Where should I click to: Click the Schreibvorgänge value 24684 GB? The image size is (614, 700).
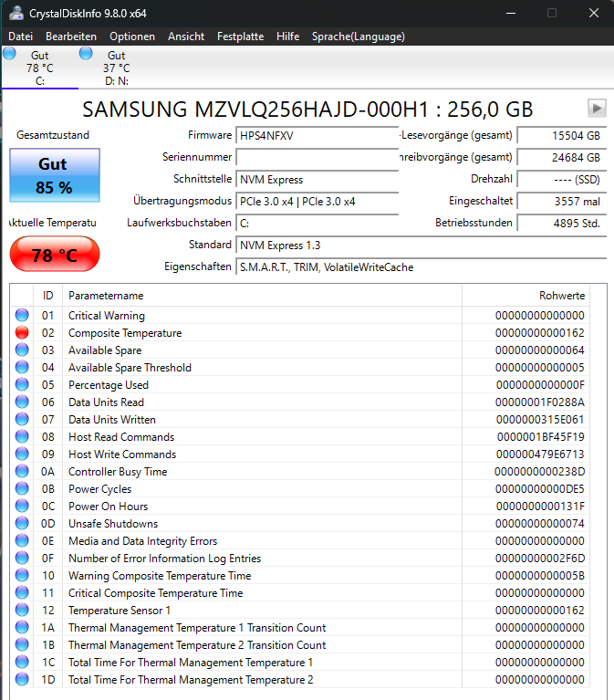coord(562,158)
